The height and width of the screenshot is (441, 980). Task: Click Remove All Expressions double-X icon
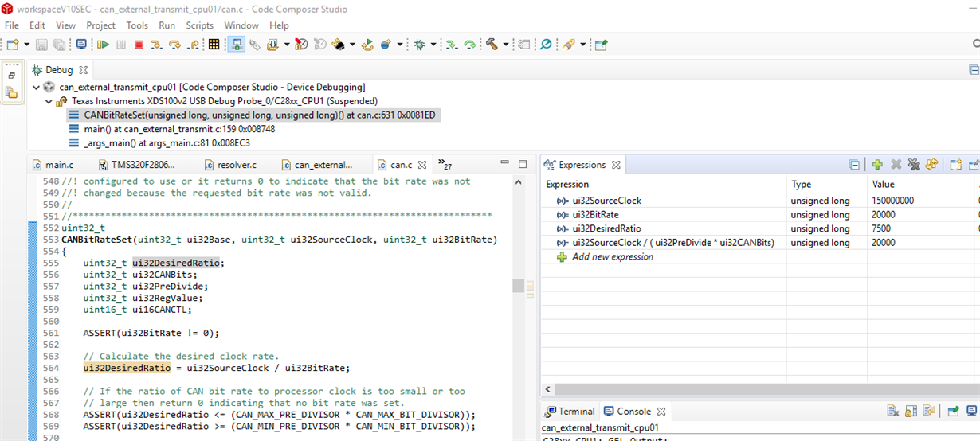pyautogui.click(x=913, y=165)
